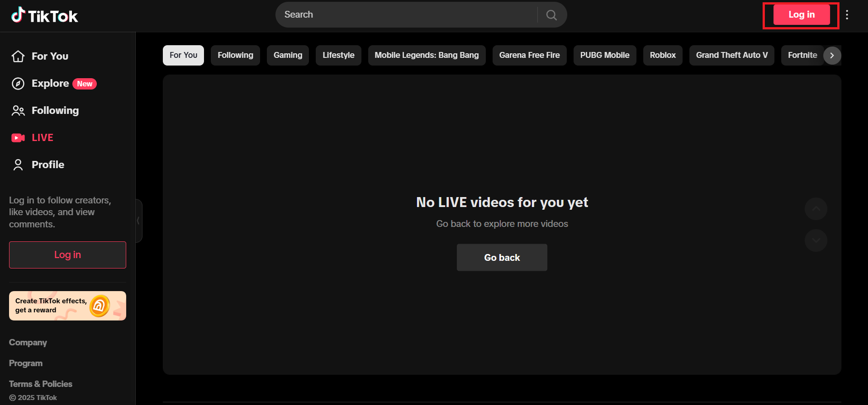Expand the Terms & Policies footer section

(x=41, y=384)
